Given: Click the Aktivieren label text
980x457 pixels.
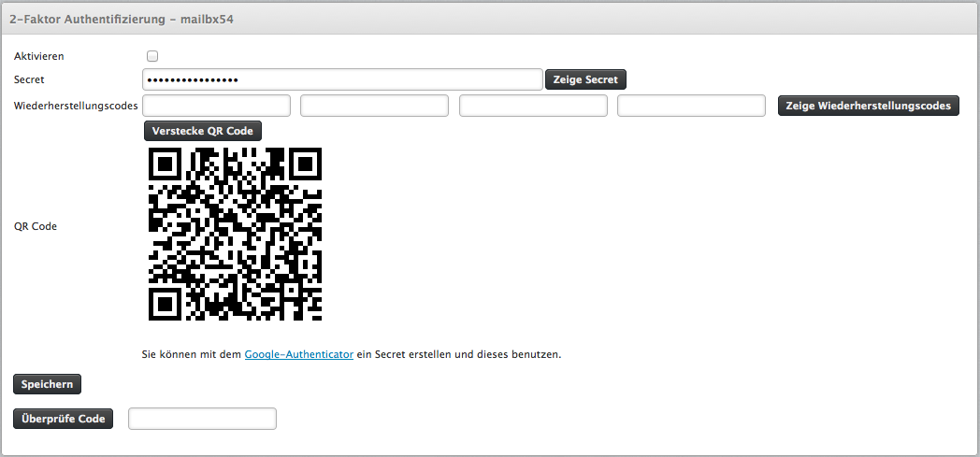Looking at the screenshot, I should tap(38, 56).
